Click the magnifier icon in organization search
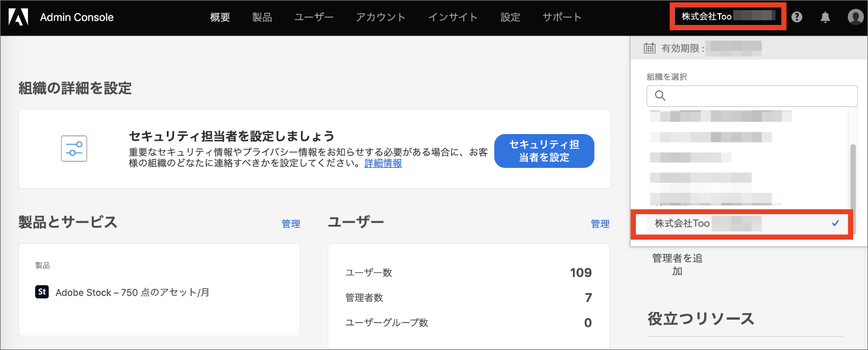Image resolution: width=868 pixels, height=350 pixels. 660,96
